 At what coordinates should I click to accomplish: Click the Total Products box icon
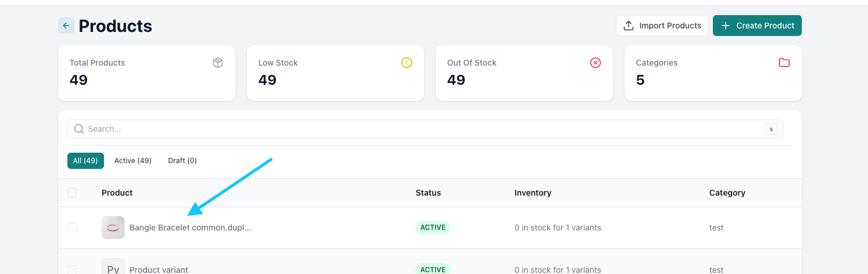(218, 63)
